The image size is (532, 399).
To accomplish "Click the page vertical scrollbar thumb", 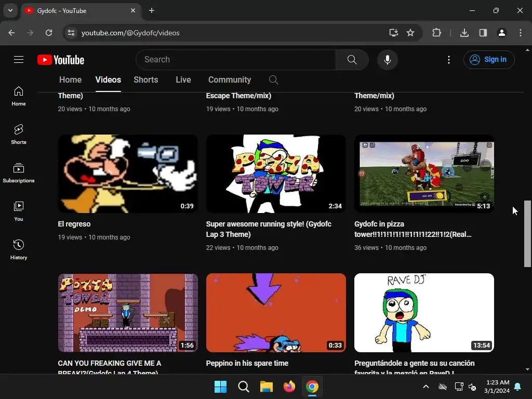I will tap(528, 234).
